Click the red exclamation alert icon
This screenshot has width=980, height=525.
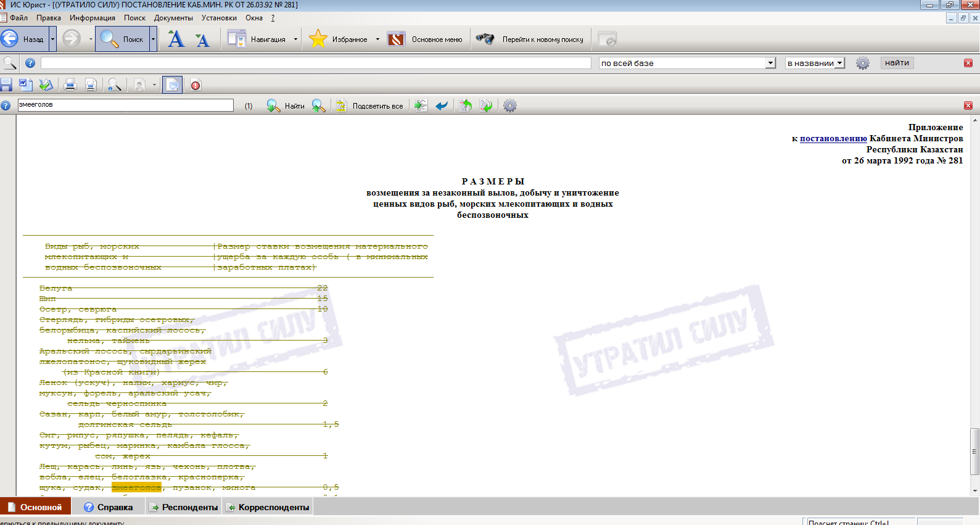click(196, 85)
